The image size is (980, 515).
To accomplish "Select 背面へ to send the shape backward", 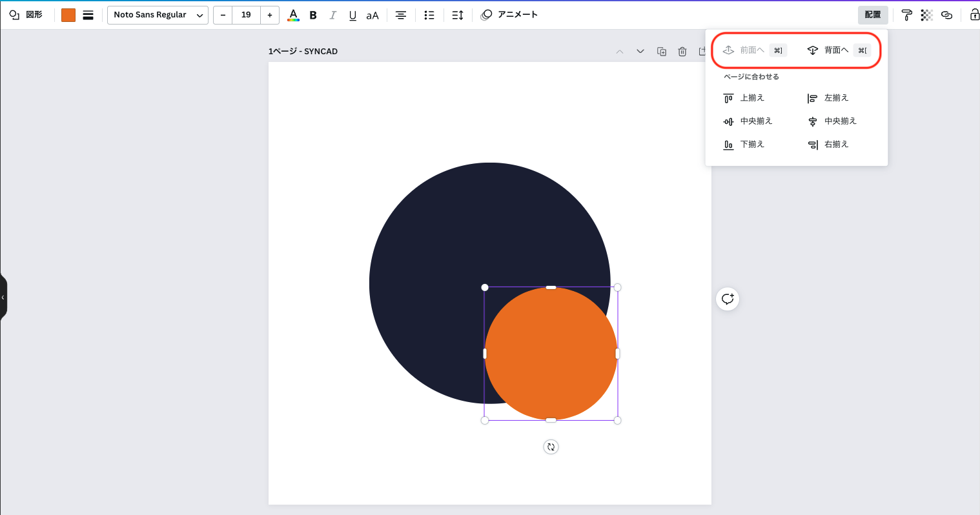I will [837, 50].
